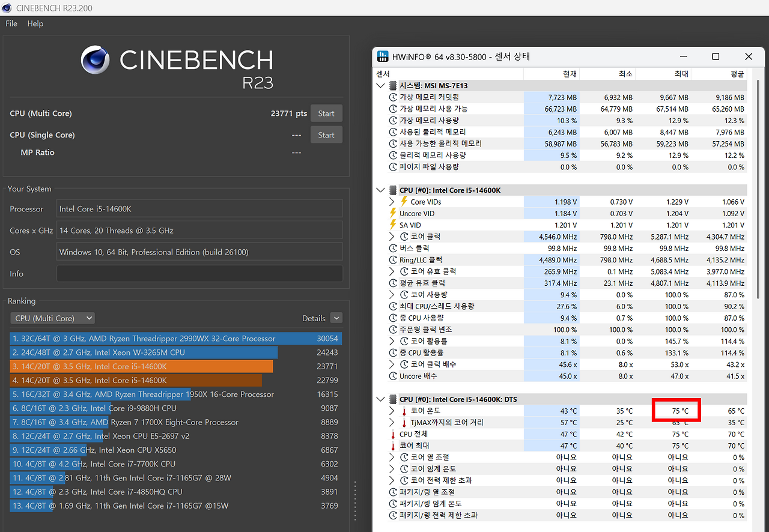Click the clock icon beside 사용된 물리적 메모리
Screen dimensions: 769x532
[393, 132]
